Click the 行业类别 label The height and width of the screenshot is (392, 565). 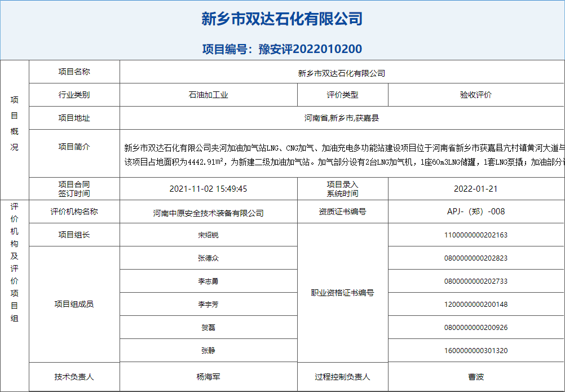74,95
